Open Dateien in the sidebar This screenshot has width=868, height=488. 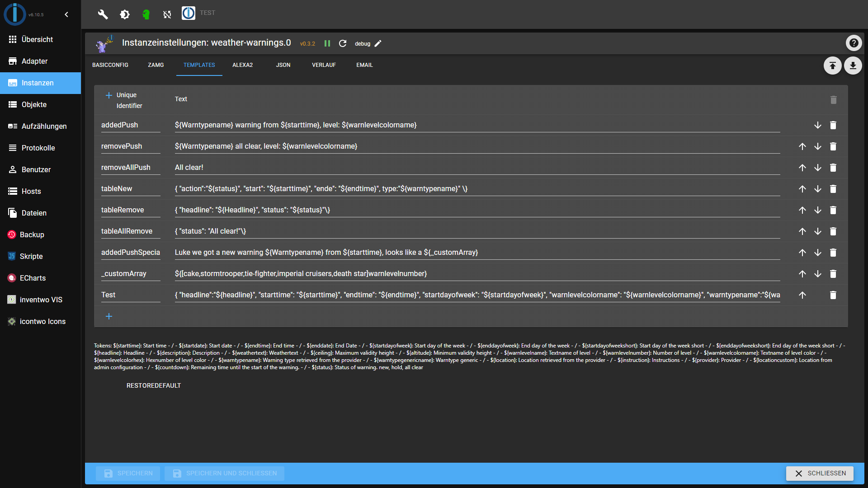41,213
